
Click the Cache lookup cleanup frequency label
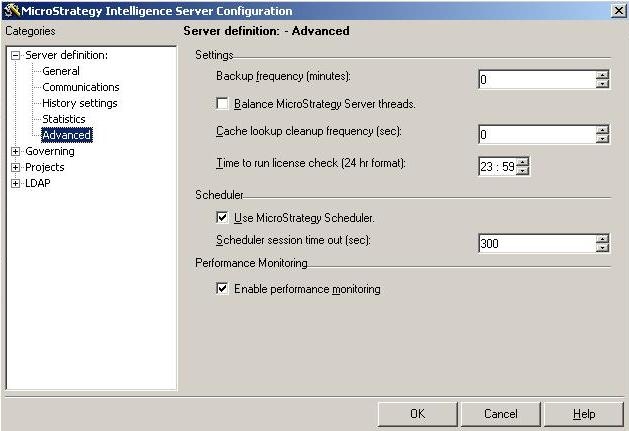(308, 131)
